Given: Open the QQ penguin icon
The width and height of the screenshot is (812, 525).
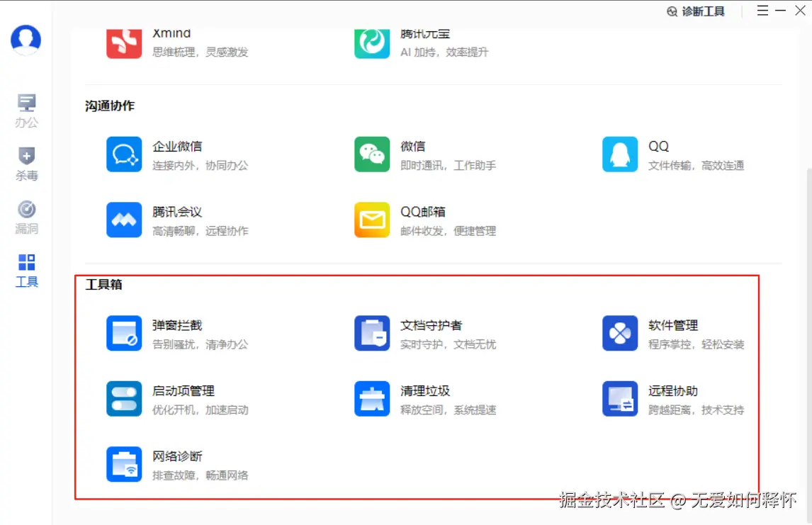Looking at the screenshot, I should [x=620, y=154].
